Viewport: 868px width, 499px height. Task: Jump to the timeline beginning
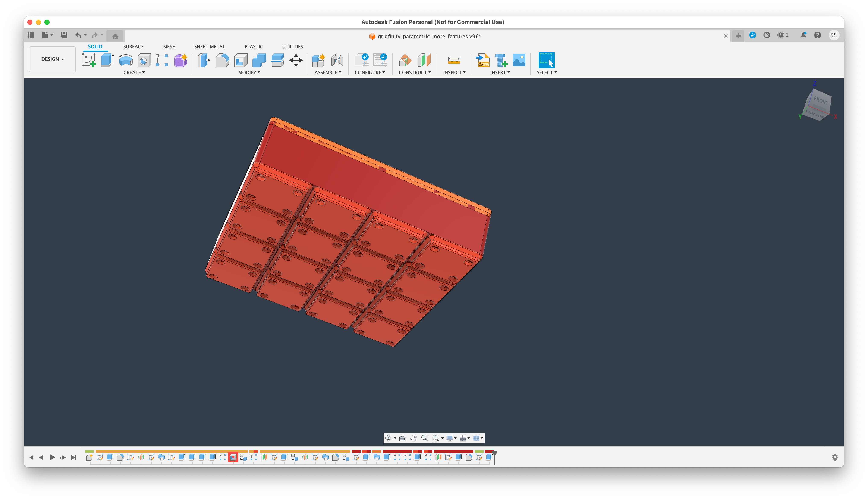click(x=31, y=457)
